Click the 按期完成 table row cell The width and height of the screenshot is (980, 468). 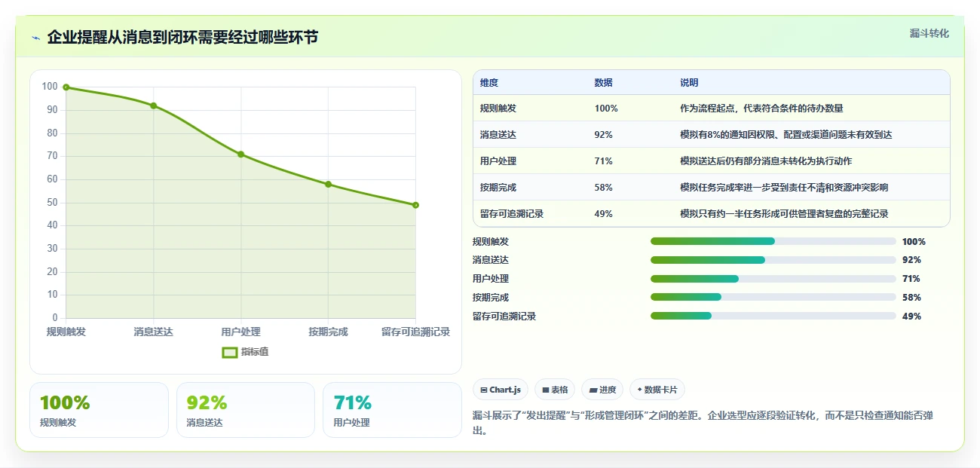click(498, 188)
